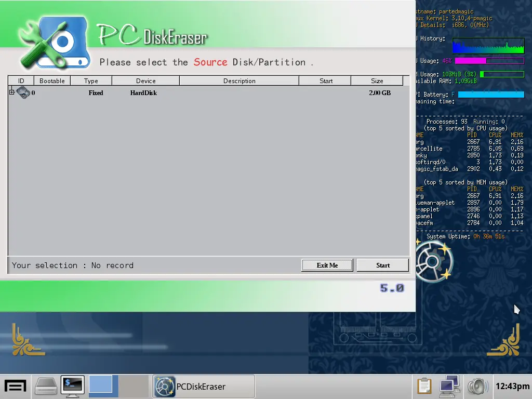Image resolution: width=532 pixels, height=399 pixels.
Task: Switch to the first workspace in the pager
Action: click(x=103, y=386)
